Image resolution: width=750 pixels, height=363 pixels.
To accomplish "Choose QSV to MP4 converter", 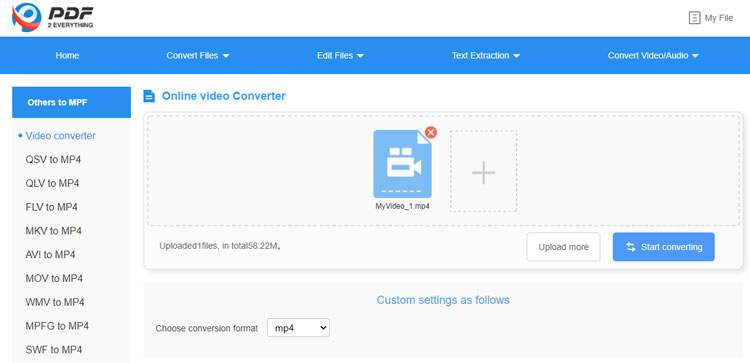I will tap(53, 159).
